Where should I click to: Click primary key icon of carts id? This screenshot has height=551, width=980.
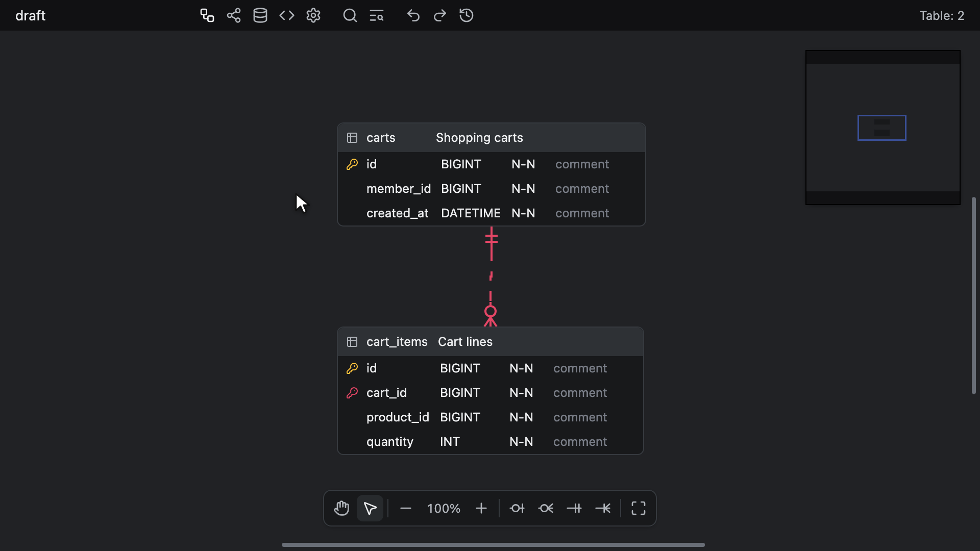[x=352, y=164]
